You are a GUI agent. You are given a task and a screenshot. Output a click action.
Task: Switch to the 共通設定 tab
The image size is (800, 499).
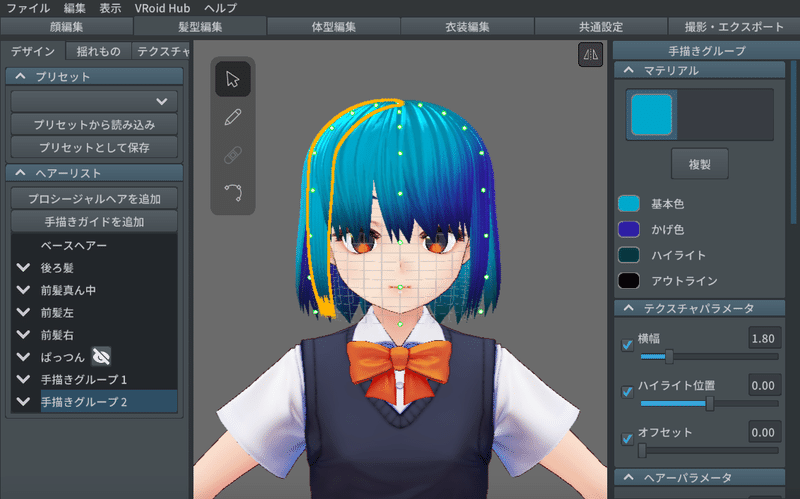(601, 27)
